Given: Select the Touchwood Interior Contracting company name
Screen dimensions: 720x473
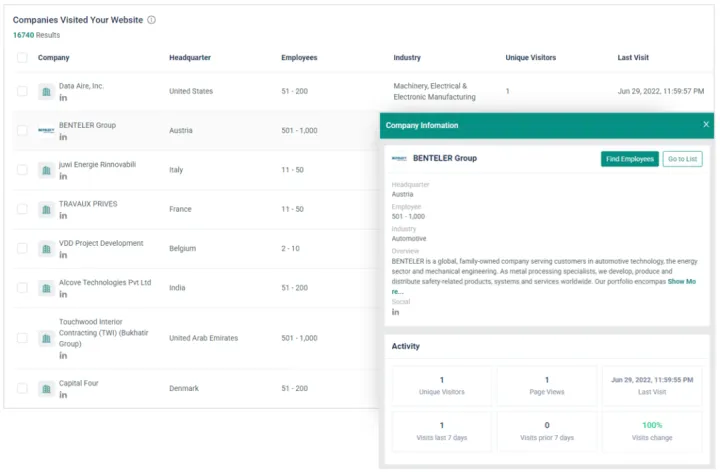Looking at the screenshot, I should pos(103,332).
